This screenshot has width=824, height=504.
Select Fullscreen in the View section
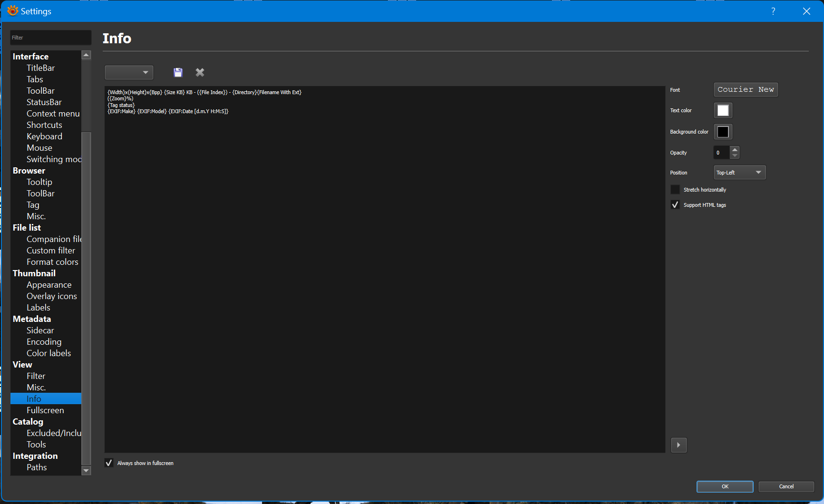[x=45, y=410]
